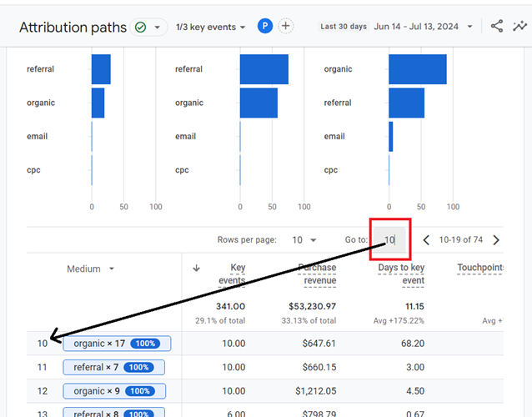The image size is (532, 417).
Task: Open the date range dropdown arrow
Action: 470,27
